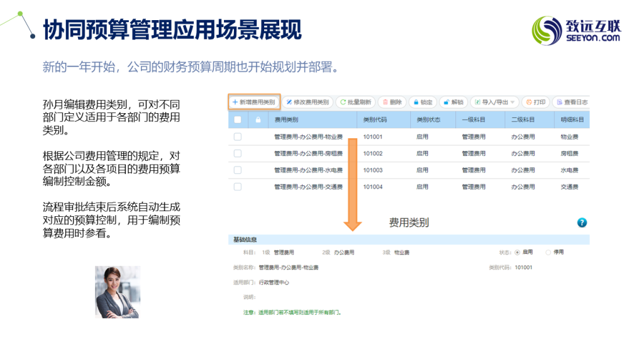Open the 管理费用-办公费用-交通费 entry
The width and height of the screenshot is (644, 362).
point(308,187)
